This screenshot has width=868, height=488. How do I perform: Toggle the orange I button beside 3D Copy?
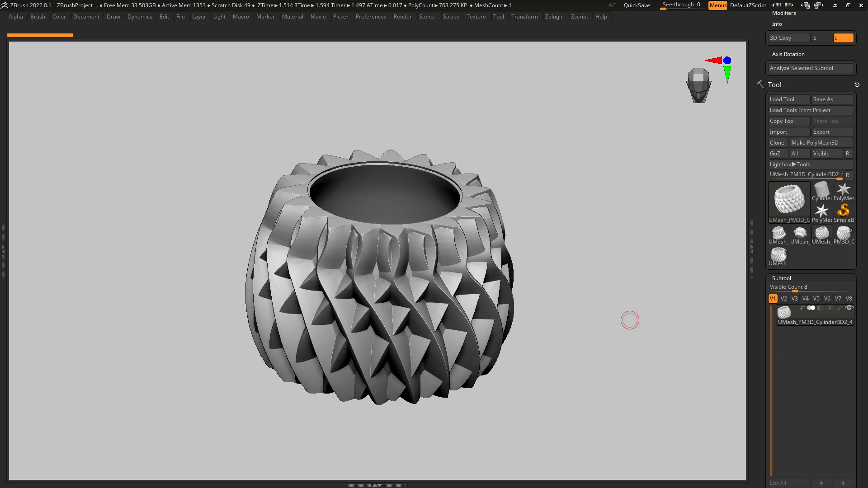pos(844,38)
